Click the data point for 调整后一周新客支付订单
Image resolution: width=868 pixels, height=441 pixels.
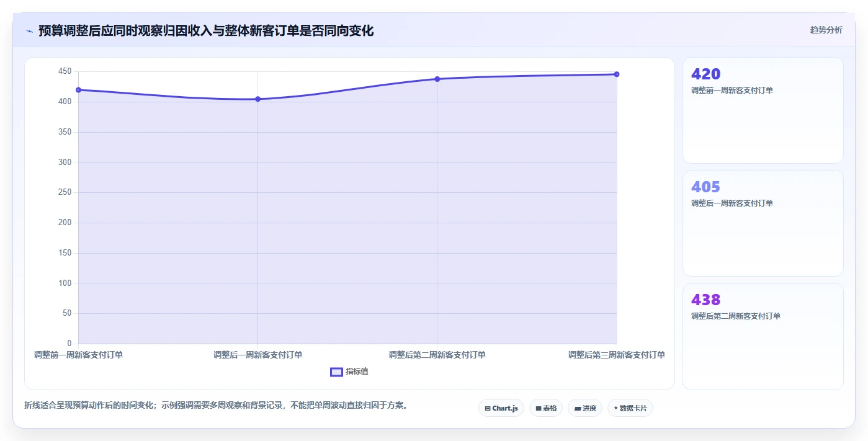258,99
